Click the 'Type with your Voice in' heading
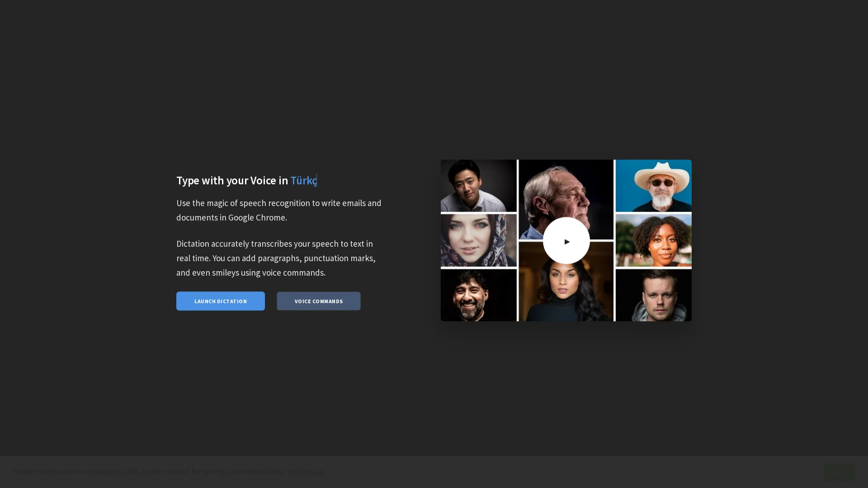The height and width of the screenshot is (488, 868). [232, 180]
